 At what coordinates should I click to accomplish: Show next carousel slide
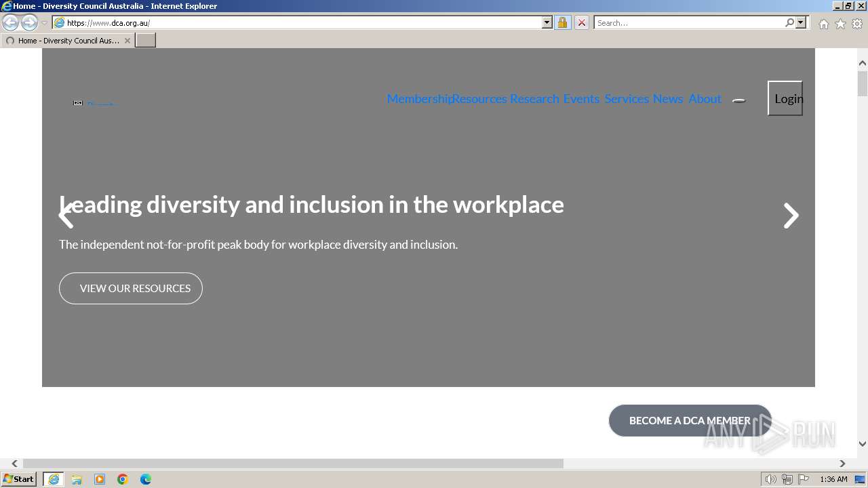[791, 216]
